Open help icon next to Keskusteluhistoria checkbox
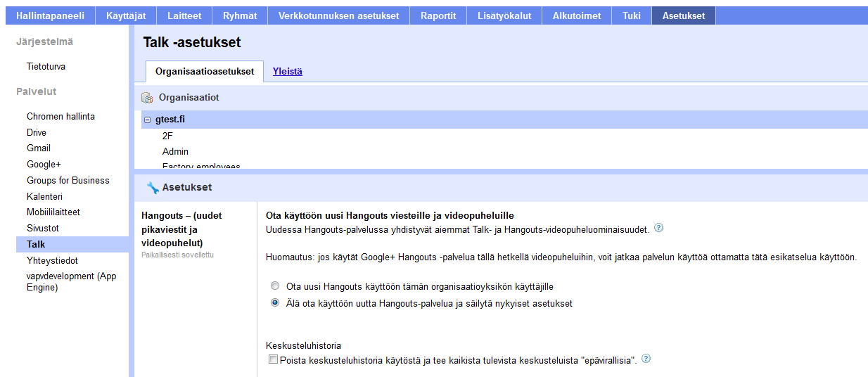Image resolution: width=868 pixels, height=377 pixels. tap(646, 359)
